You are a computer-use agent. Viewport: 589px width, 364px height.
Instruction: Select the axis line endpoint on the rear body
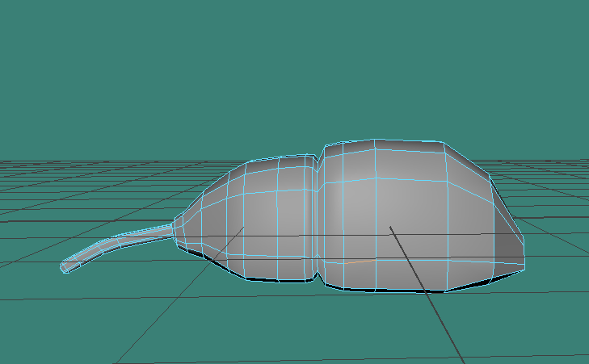[x=391, y=227]
